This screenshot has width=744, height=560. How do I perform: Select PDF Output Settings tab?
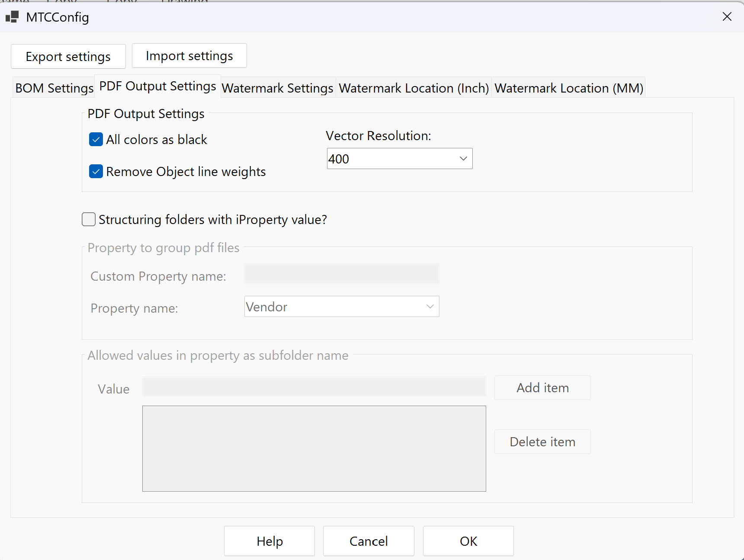tap(157, 86)
